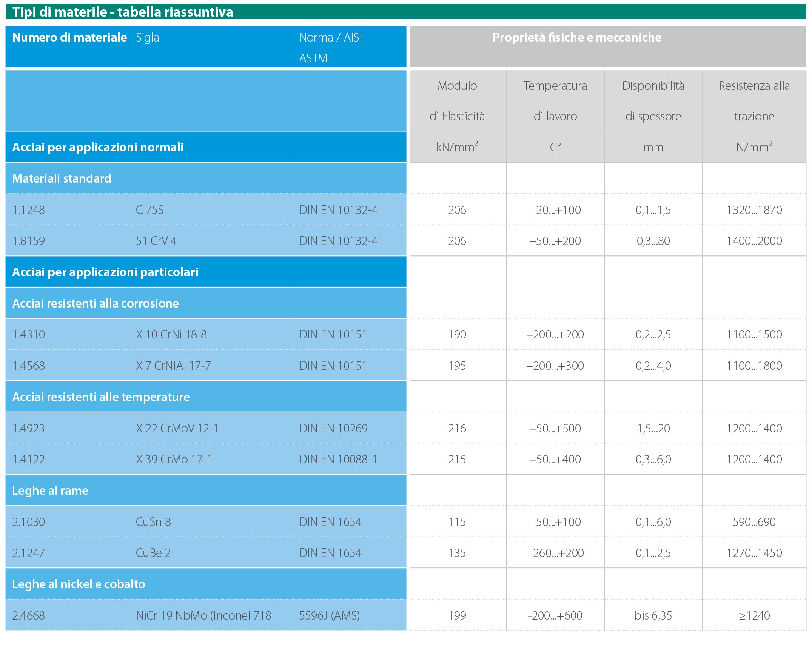The image size is (812, 669).
Task: Select the 'Acciai per applicazioni normali' section row
Action: click(98, 147)
